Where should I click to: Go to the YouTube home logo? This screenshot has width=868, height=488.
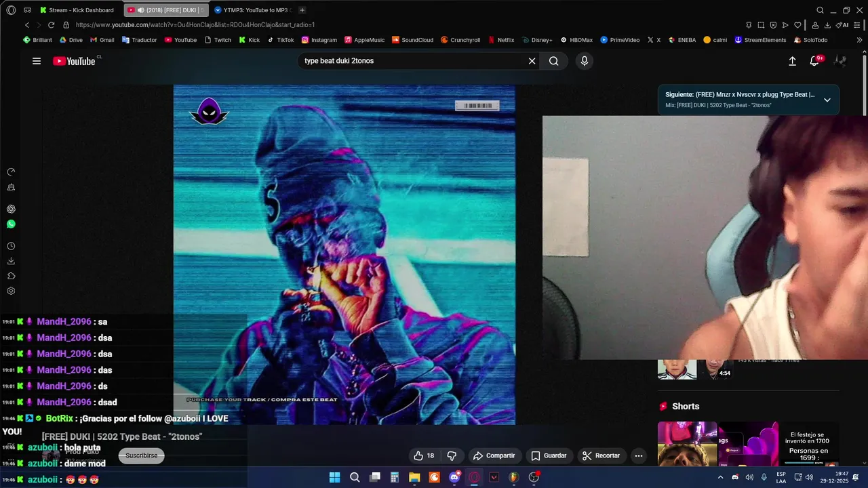pyautogui.click(x=75, y=61)
